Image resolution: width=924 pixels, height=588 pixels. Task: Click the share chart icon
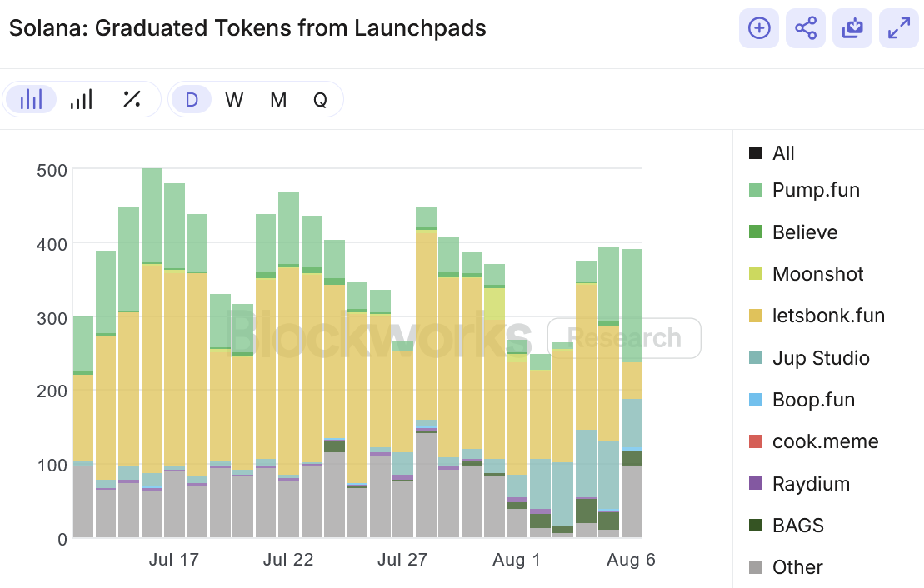pyautogui.click(x=805, y=28)
